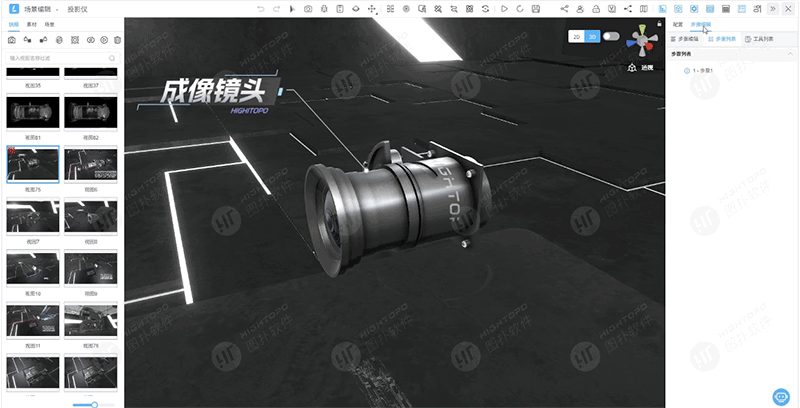Click the circular target icon in toolbar

point(406,9)
